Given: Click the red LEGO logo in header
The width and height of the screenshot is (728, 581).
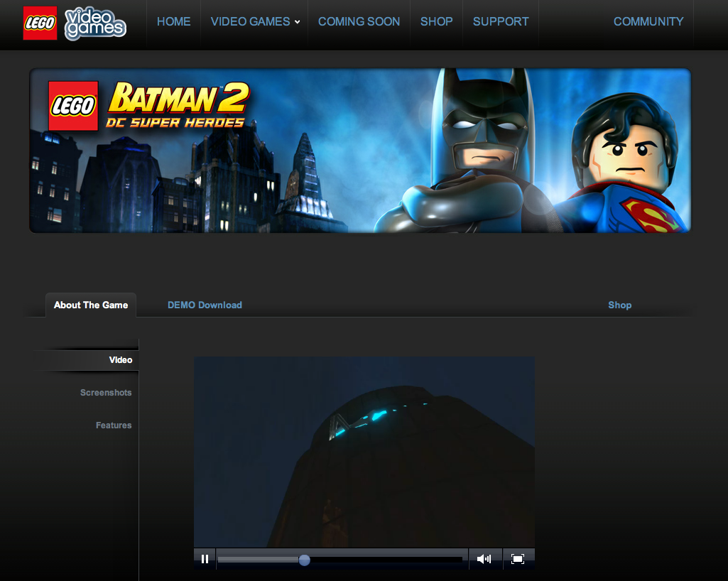Looking at the screenshot, I should tap(40, 23).
